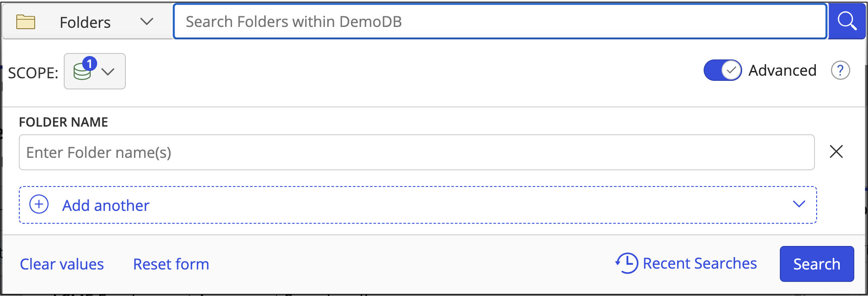Open the Folders type dropdown chevron
868x296 pixels.
(x=146, y=21)
